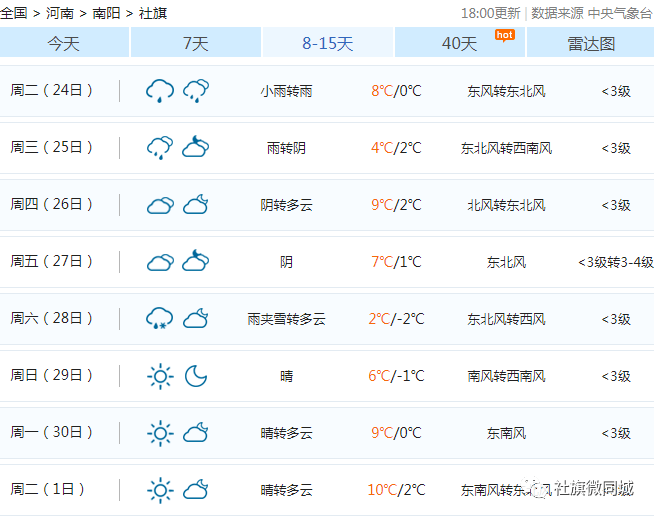Select the 周二（24日） date label
This screenshot has width=654, height=517.
(51, 90)
